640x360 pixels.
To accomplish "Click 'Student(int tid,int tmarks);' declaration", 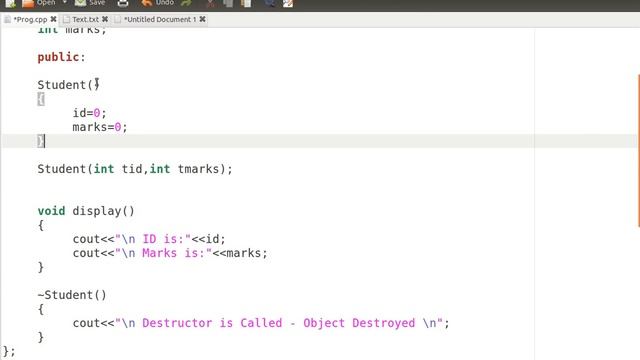I will point(135,169).
